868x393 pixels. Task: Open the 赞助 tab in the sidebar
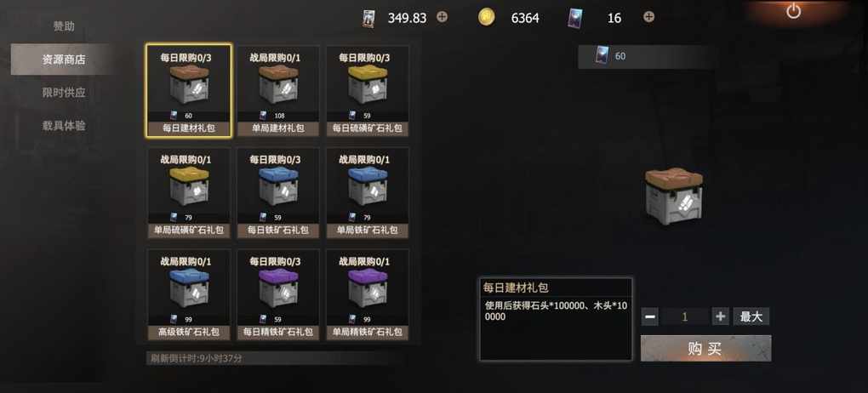(64, 26)
